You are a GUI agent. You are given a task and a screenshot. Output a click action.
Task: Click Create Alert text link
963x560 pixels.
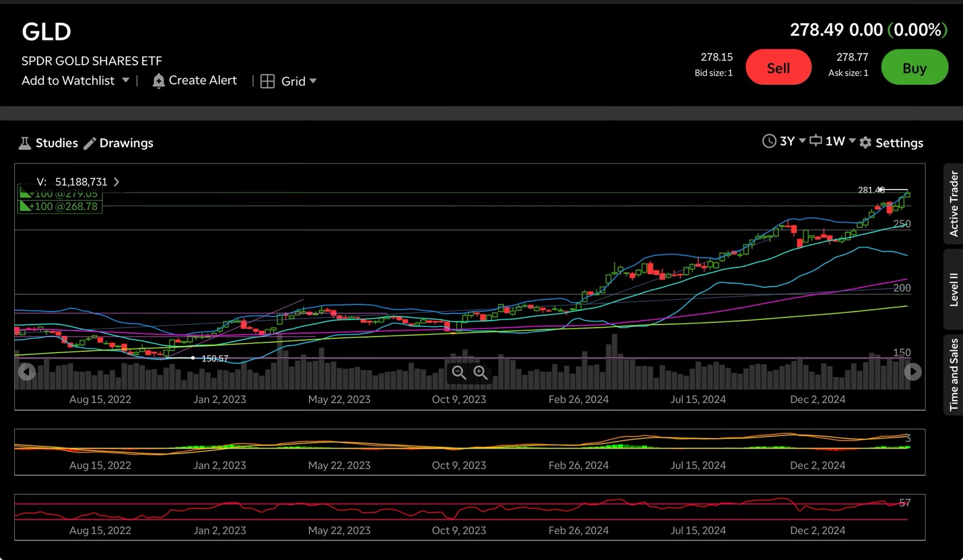(x=203, y=80)
